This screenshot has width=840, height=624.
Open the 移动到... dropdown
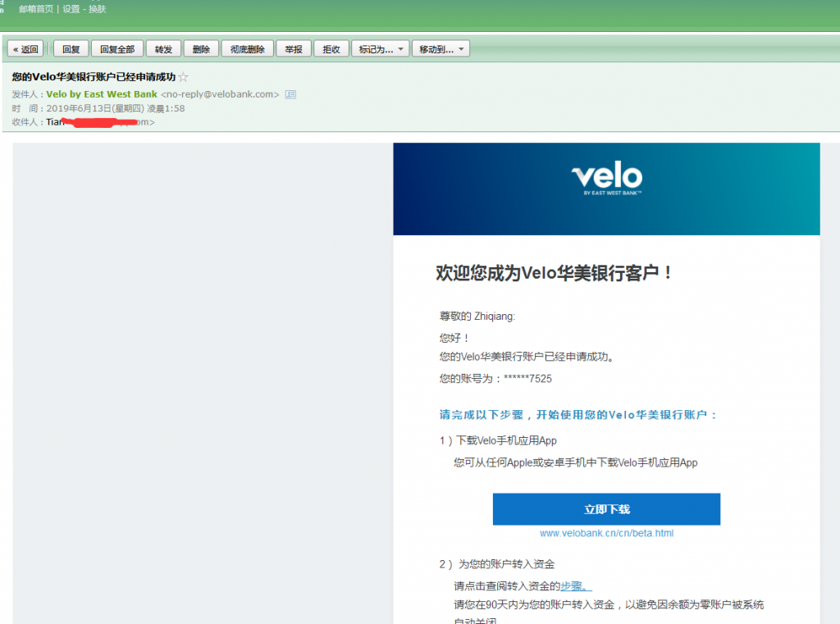(x=441, y=48)
